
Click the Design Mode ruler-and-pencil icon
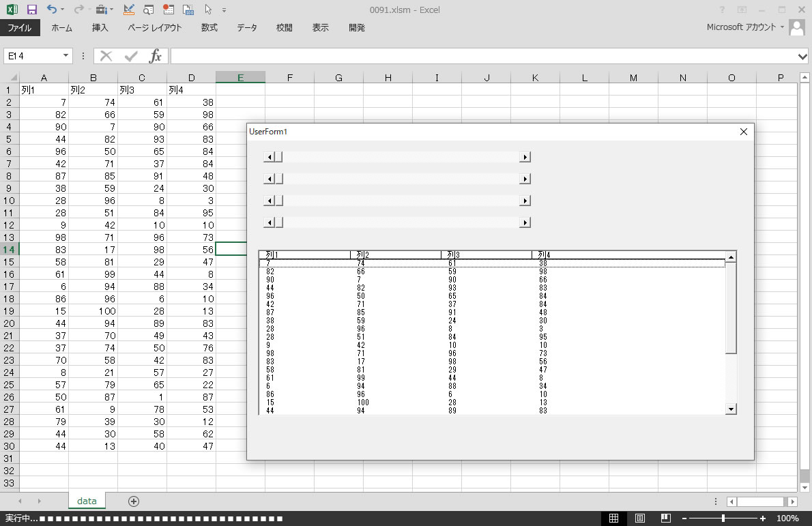coord(129,10)
